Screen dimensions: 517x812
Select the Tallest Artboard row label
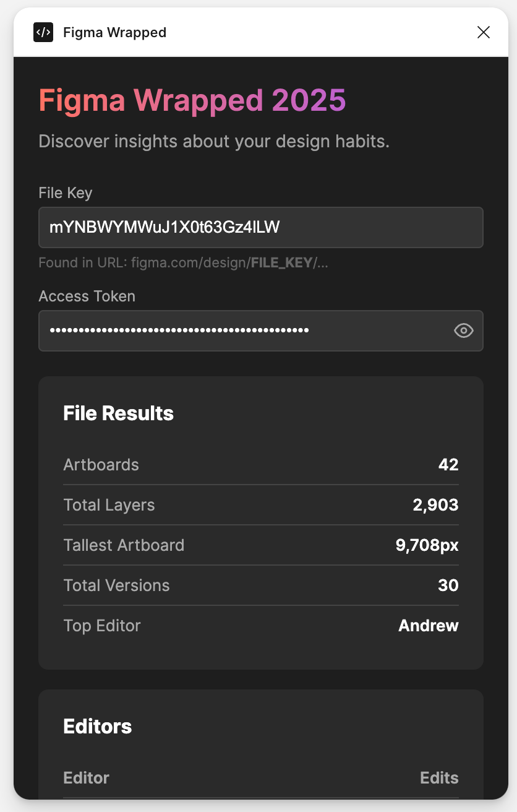[124, 545]
